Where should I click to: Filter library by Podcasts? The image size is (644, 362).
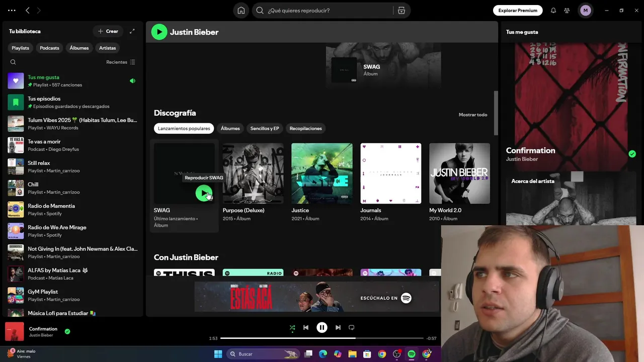[x=49, y=48]
